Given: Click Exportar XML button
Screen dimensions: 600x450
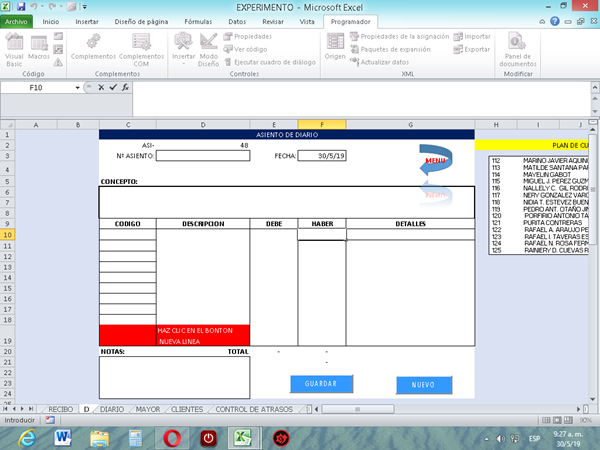Looking at the screenshot, I should [x=471, y=49].
